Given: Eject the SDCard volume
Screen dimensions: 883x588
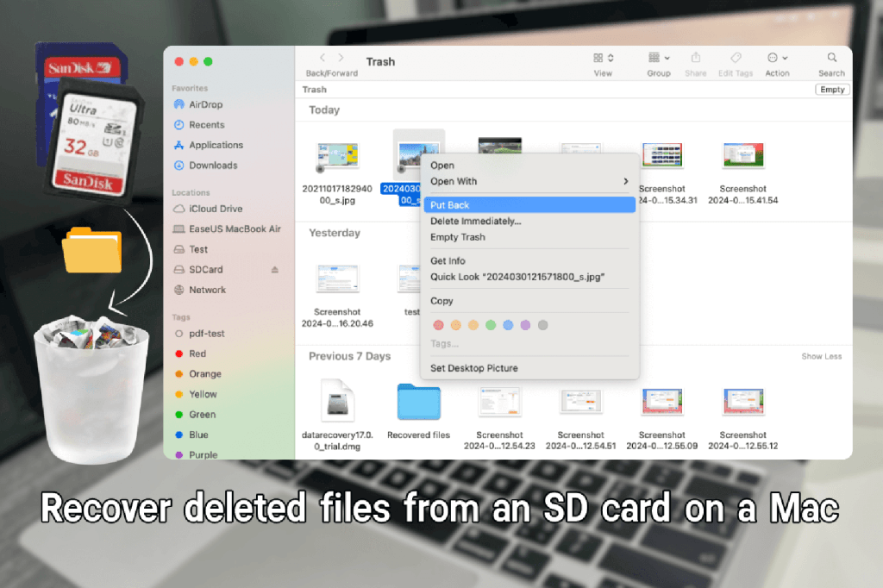Looking at the screenshot, I should (275, 270).
